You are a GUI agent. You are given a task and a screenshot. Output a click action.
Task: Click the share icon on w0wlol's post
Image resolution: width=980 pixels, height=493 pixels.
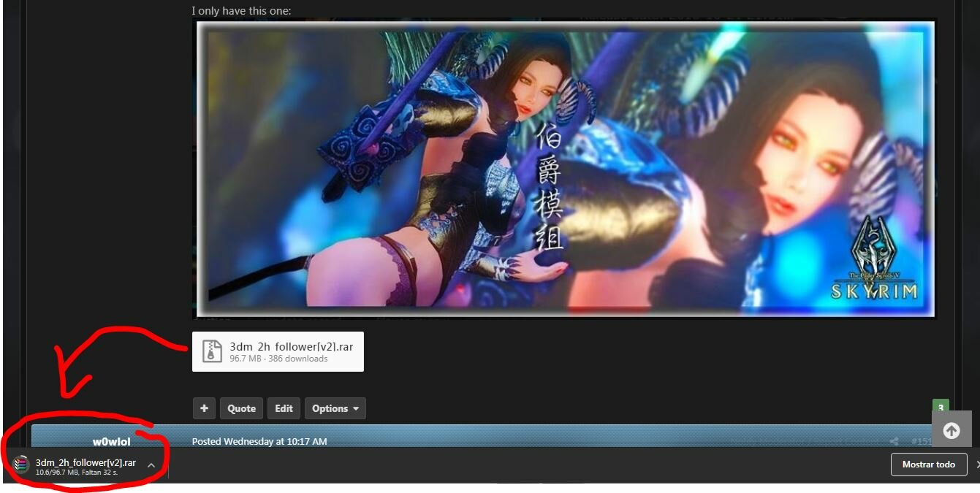click(894, 441)
